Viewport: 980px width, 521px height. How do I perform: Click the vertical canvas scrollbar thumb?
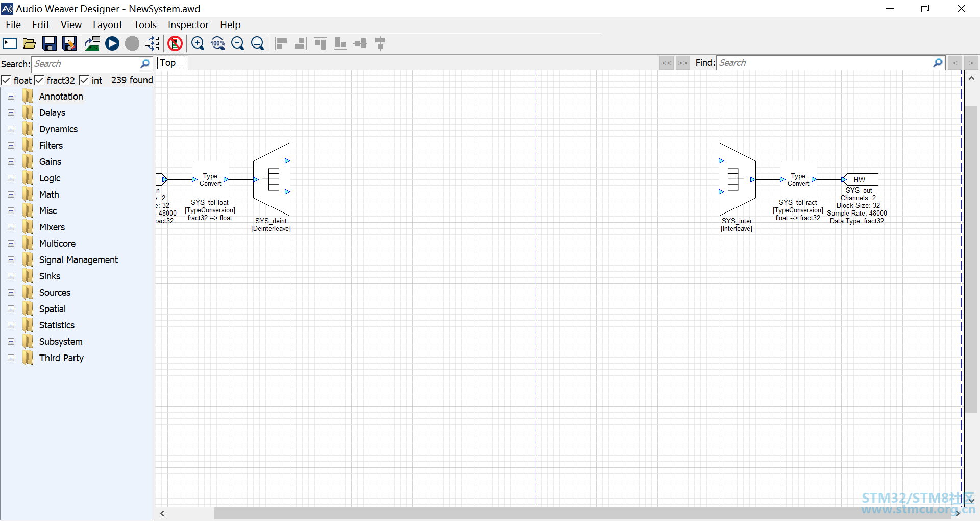click(971, 259)
